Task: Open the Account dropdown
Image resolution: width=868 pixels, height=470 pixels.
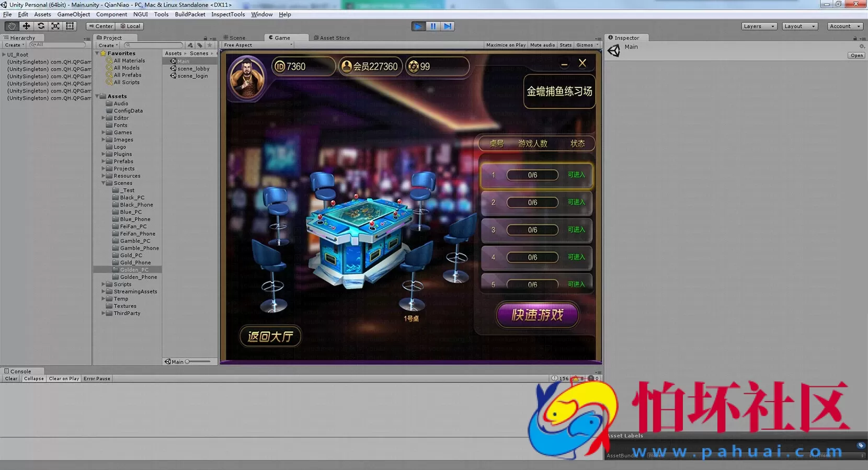Action: click(845, 26)
